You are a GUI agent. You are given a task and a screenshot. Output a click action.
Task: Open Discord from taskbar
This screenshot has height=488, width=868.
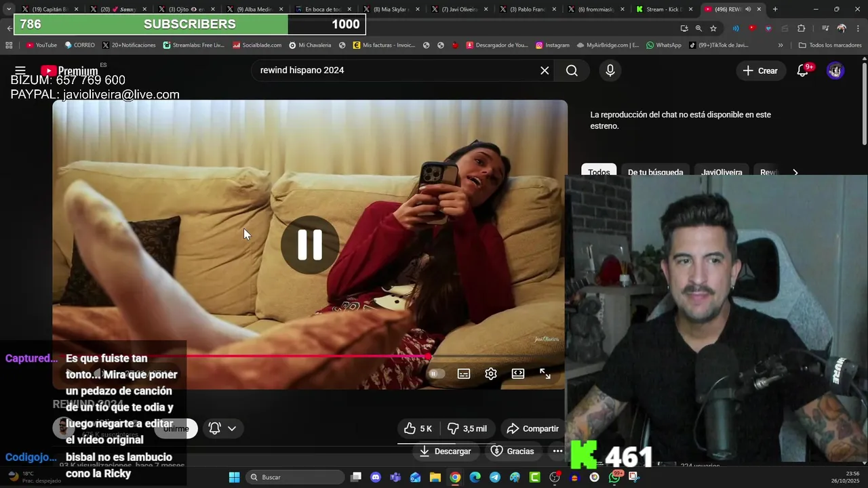coord(376,477)
